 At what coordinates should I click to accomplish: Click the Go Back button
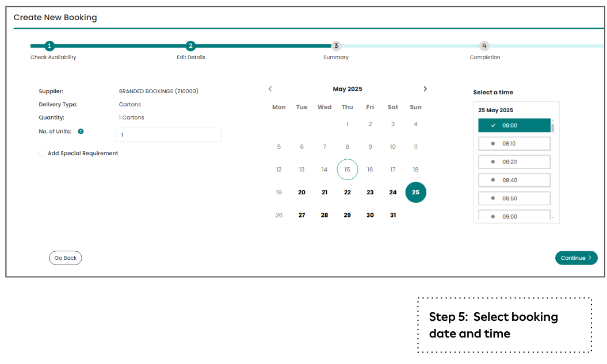(x=66, y=258)
